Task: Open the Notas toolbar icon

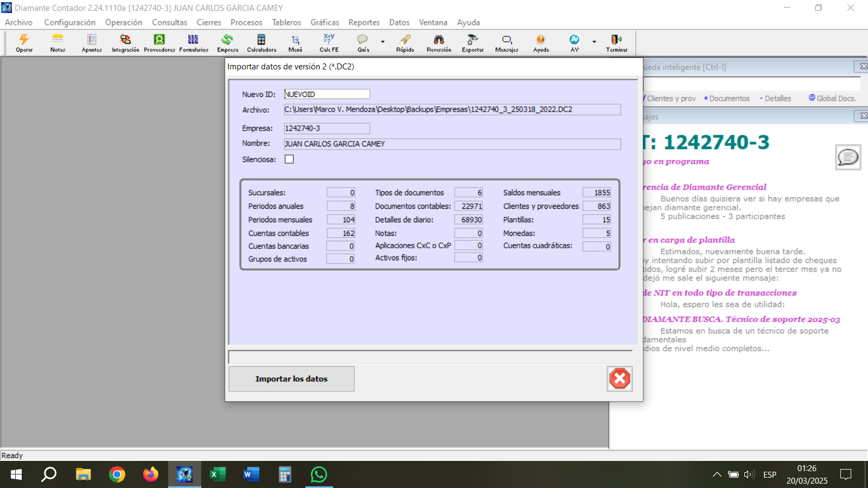Action: (x=58, y=42)
